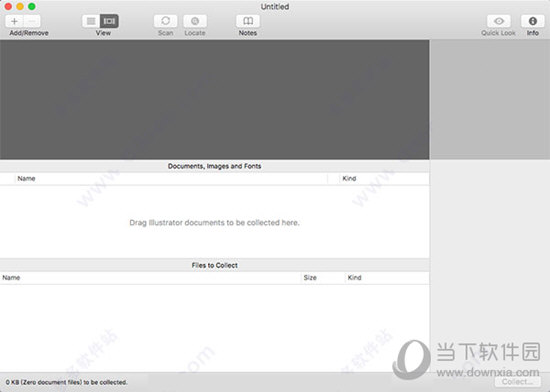Click the green zoom window button
The image size is (550, 392).
point(32,6)
